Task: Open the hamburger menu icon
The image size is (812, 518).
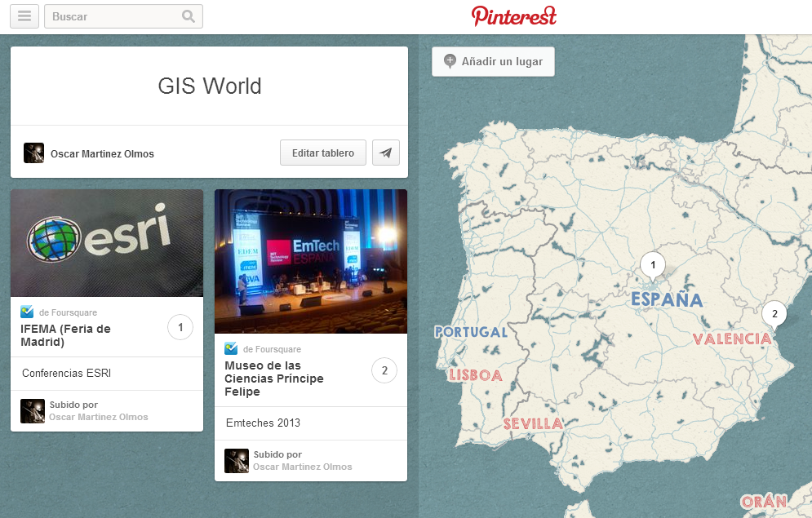Action: [24, 16]
